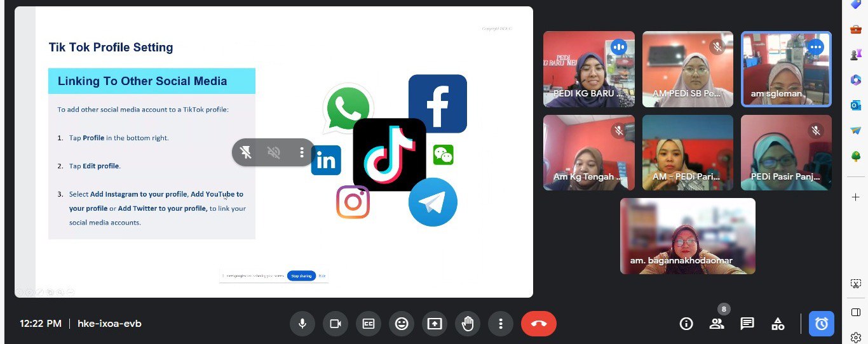Image resolution: width=868 pixels, height=344 pixels.
Task: Click muted mic icon on AM PEDi SB tile
Action: (x=717, y=47)
